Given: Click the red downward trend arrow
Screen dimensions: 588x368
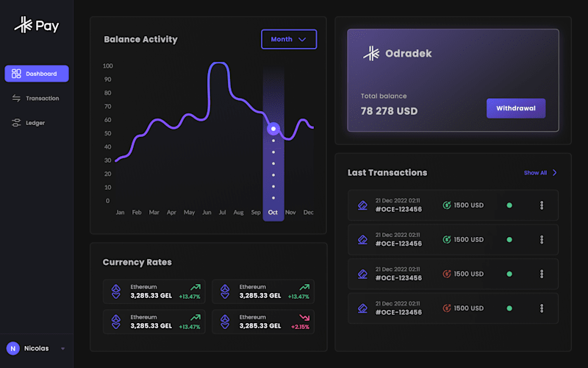Looking at the screenshot, I should pos(304,318).
